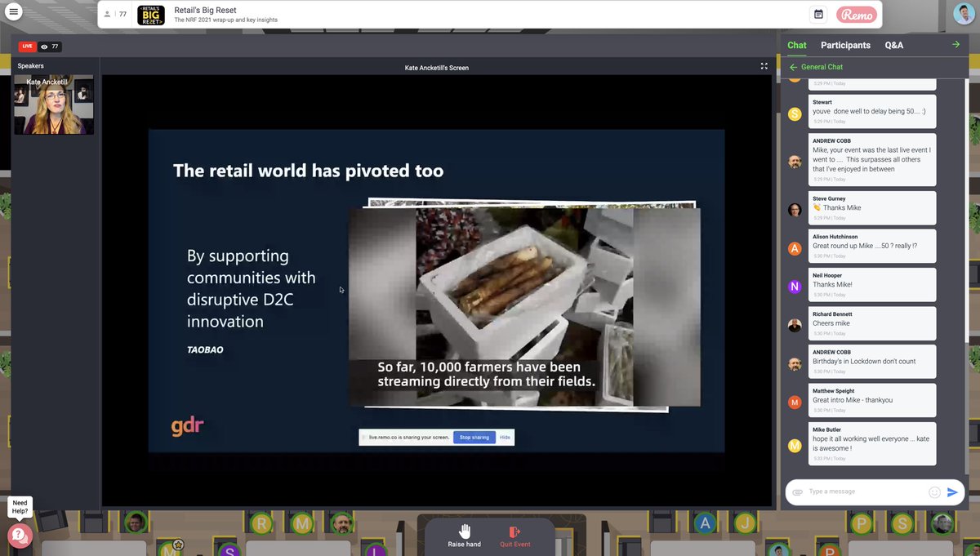Click the Birthday's in Lockdown don't count message
Screen dimensions: 980x556
point(871,361)
